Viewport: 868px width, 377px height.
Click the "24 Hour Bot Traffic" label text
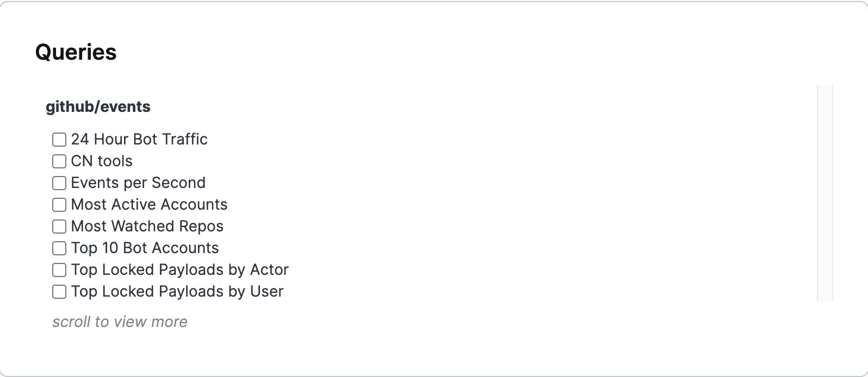coord(139,140)
